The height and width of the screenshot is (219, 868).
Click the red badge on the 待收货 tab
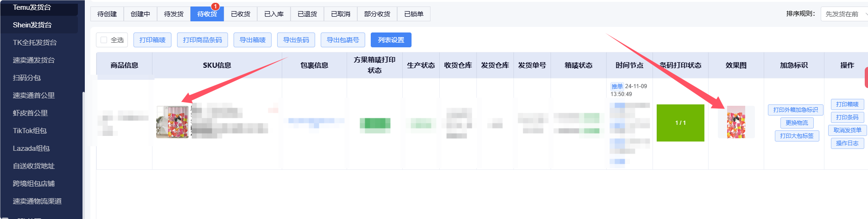point(215,6)
